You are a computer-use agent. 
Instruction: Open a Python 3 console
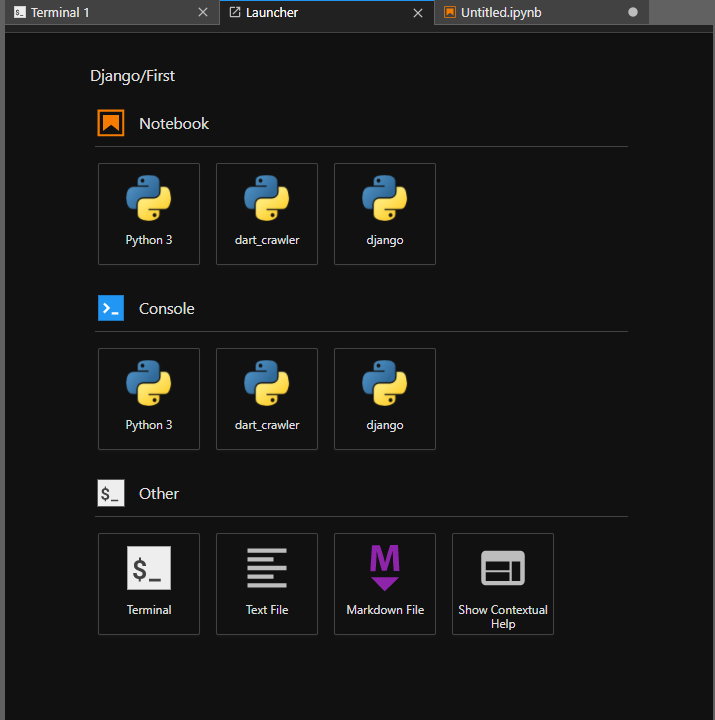pos(149,399)
